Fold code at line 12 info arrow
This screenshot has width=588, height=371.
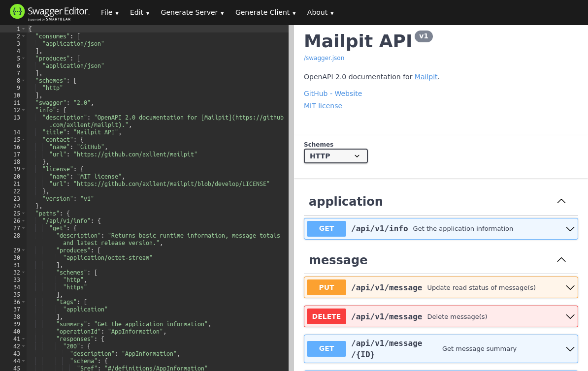click(x=24, y=110)
